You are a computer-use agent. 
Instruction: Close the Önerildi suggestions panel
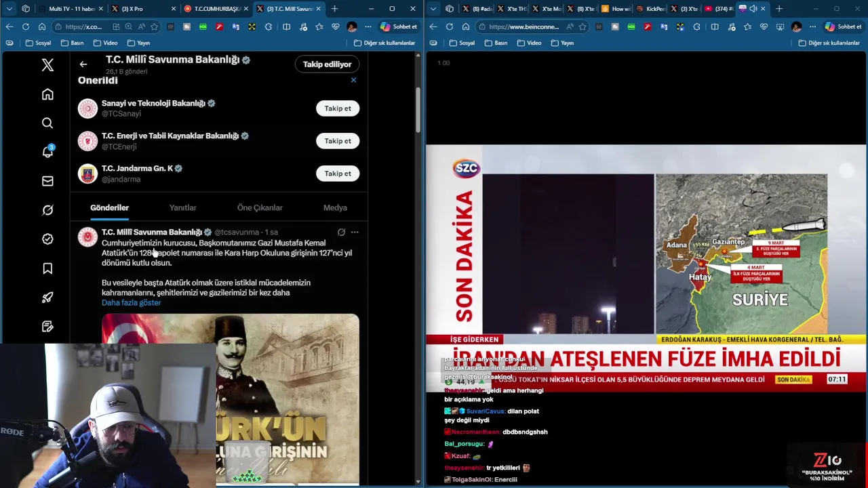[x=353, y=80]
